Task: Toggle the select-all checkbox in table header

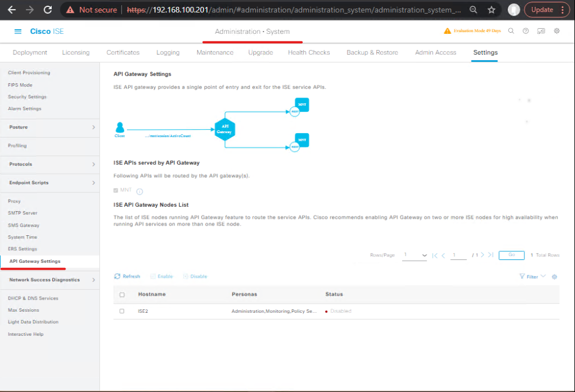Action: (122, 294)
